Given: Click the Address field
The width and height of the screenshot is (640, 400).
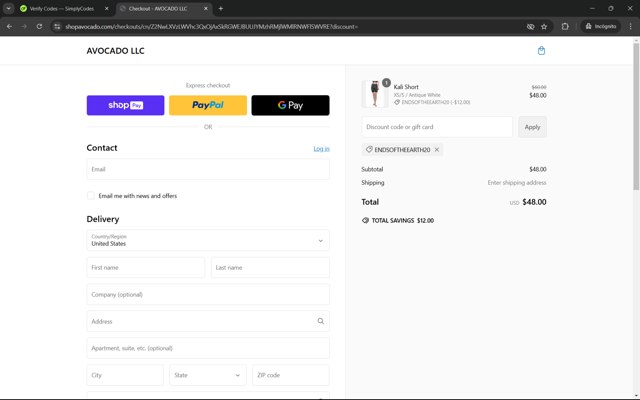Looking at the screenshot, I should [208, 321].
